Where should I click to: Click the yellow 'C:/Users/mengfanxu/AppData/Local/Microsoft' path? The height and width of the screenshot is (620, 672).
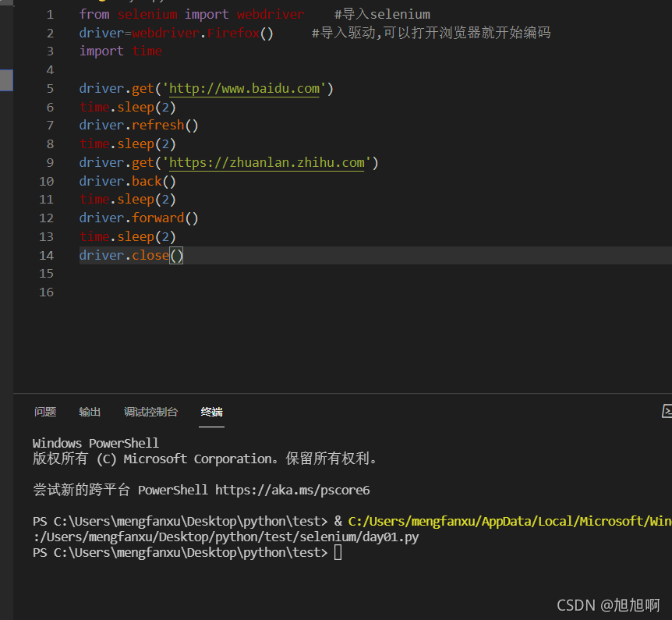pyautogui.click(x=497, y=521)
